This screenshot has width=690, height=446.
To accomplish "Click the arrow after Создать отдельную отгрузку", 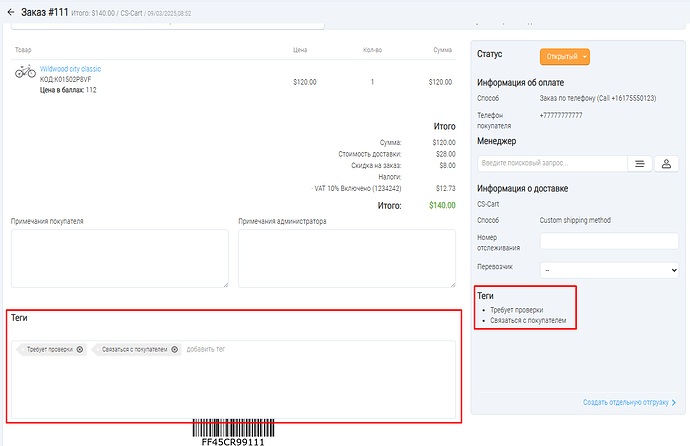I will pyautogui.click(x=674, y=403).
